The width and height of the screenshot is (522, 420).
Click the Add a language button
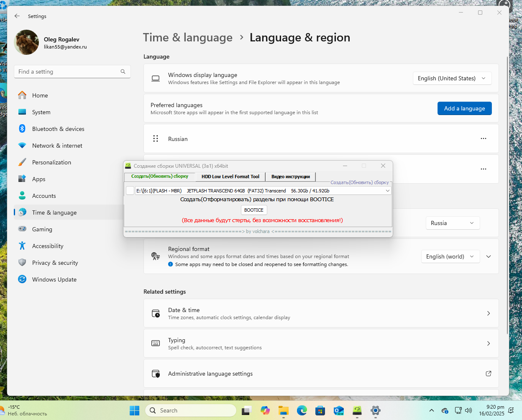tap(464, 108)
